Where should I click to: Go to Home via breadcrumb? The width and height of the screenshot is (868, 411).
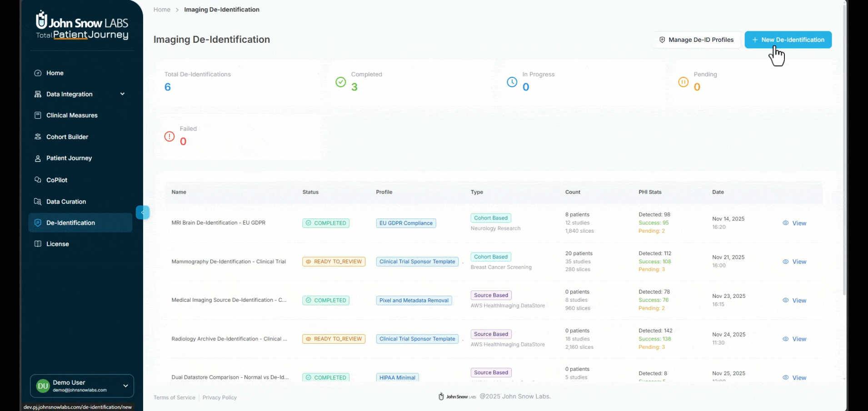point(162,10)
